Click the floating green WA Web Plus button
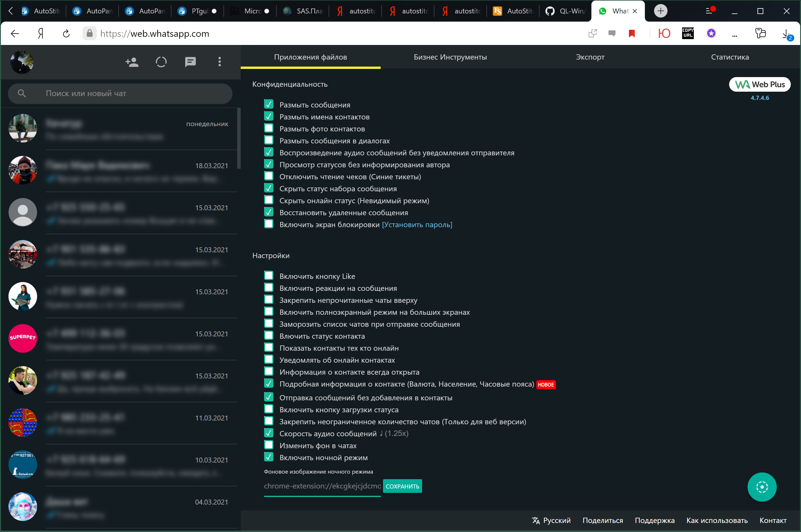This screenshot has height=532, width=801. tap(762, 487)
